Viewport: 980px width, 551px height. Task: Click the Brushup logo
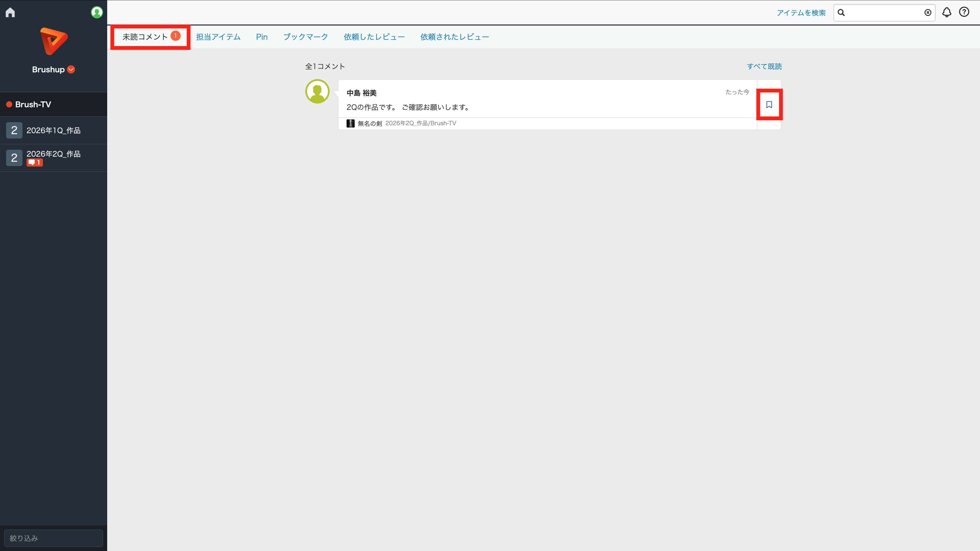click(x=54, y=41)
